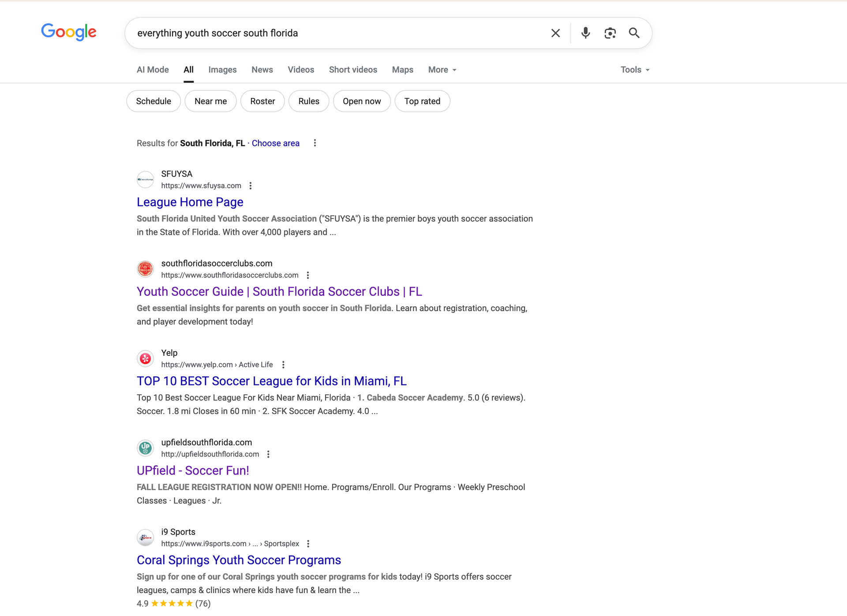Click the i9 Sports favicon

click(145, 538)
